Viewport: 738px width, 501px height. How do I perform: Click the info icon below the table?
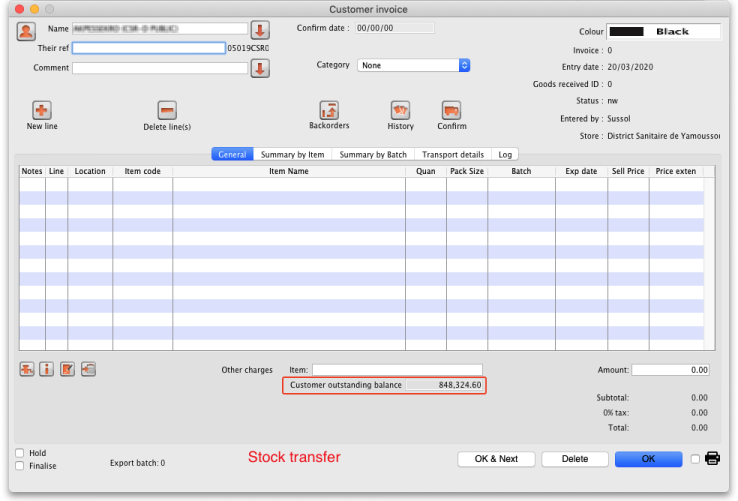(46, 370)
